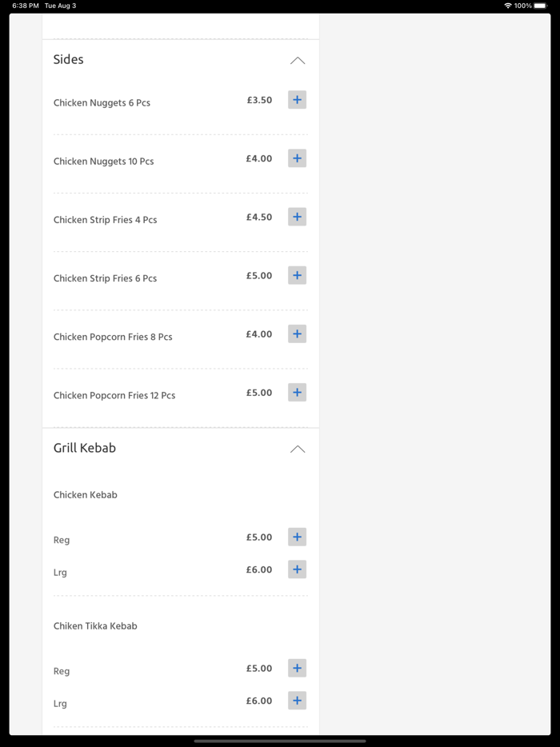This screenshot has height=747, width=560.
Task: Add Chicken Strip Fries 6 Pcs
Action: tap(297, 275)
